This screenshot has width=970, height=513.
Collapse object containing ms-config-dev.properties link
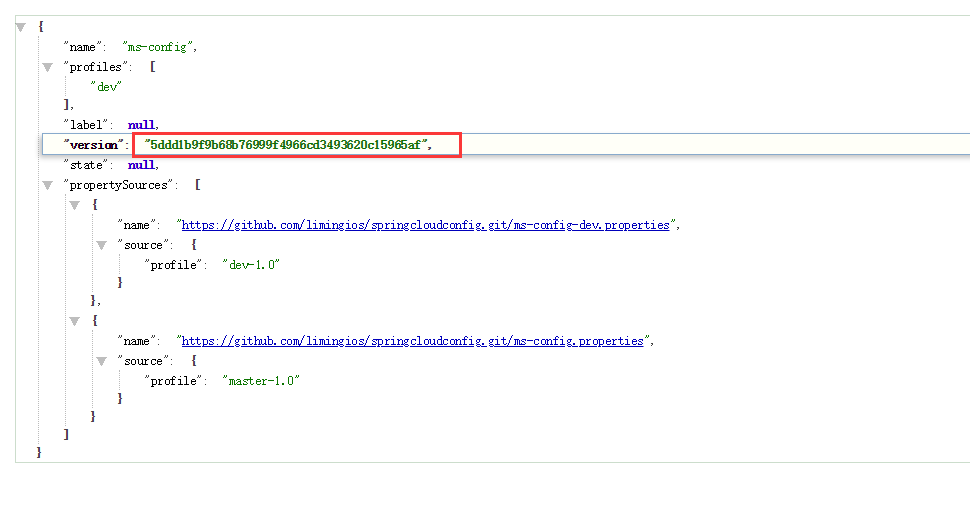pyautogui.click(x=75, y=205)
